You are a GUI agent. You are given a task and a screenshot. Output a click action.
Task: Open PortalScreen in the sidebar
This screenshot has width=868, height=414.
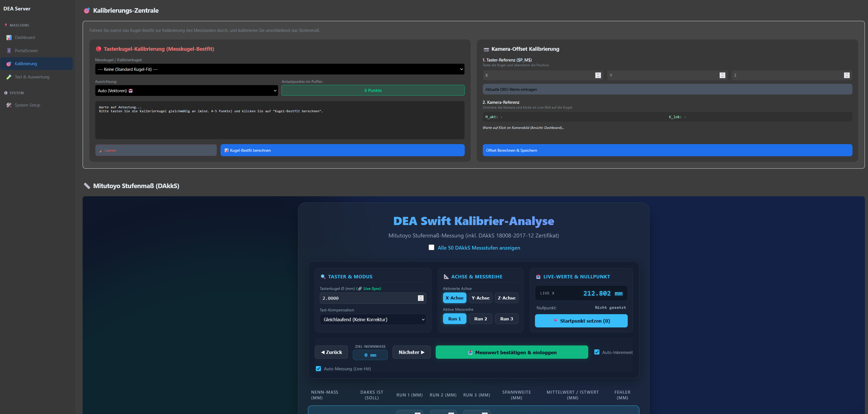(x=36, y=50)
